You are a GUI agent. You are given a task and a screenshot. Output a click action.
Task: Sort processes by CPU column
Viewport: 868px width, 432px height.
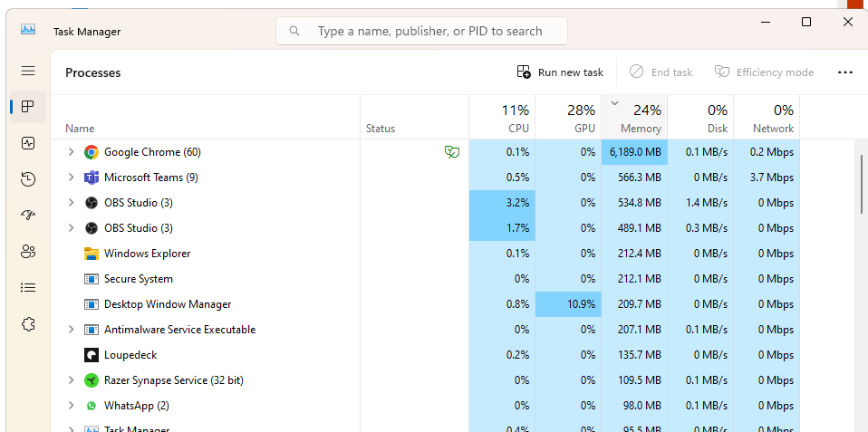(502, 117)
